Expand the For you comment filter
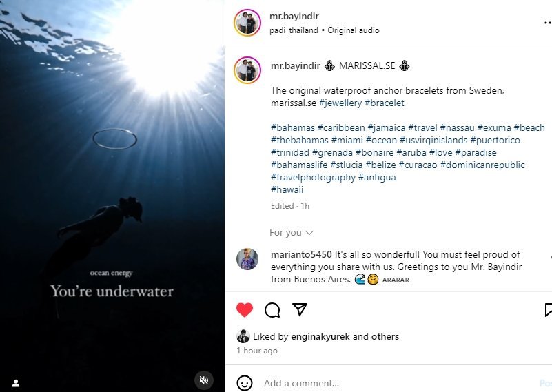Image resolution: width=552 pixels, height=392 pixels. point(291,233)
